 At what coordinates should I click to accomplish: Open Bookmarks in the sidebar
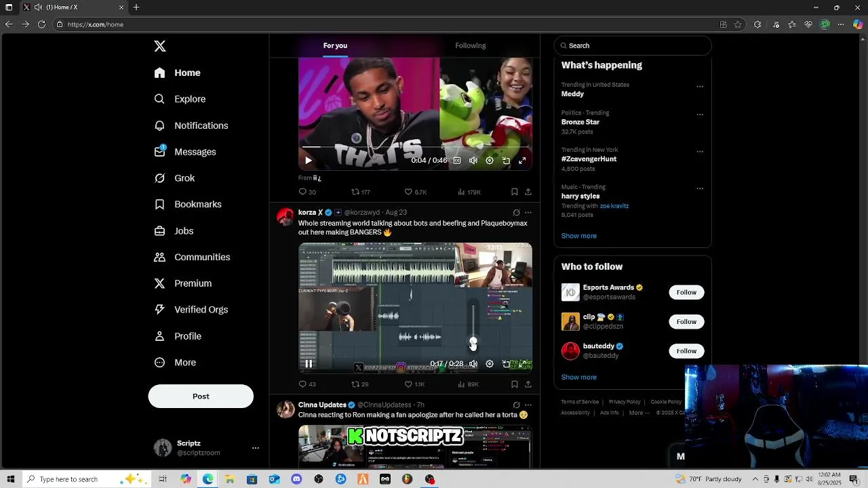click(x=188, y=204)
